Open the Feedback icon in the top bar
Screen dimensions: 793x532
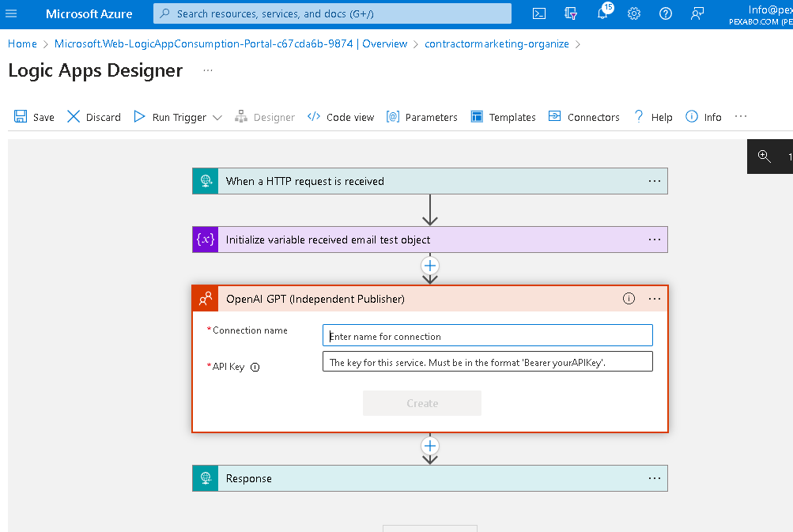coord(697,13)
